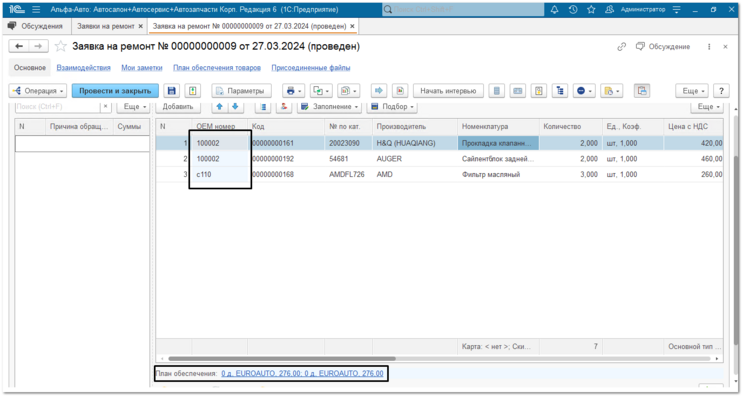Screen dimensions: 743x397
Task: Open the Еще menu of the left reasons panel
Action: tap(134, 107)
